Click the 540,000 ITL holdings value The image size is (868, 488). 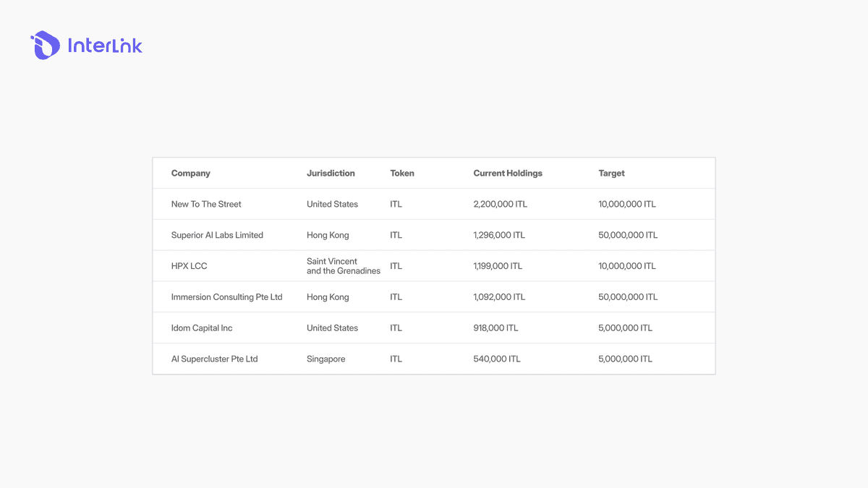point(496,359)
